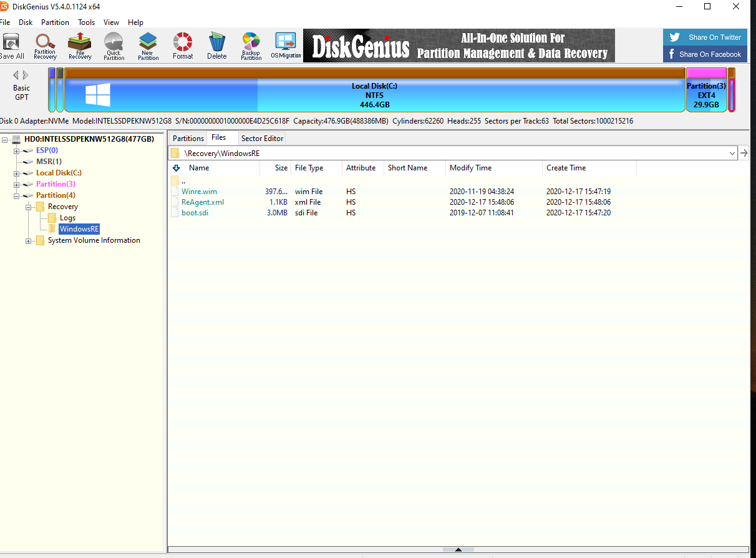Click the 397.6... size value of Winre.wim
This screenshot has height=558, width=756.
point(276,192)
